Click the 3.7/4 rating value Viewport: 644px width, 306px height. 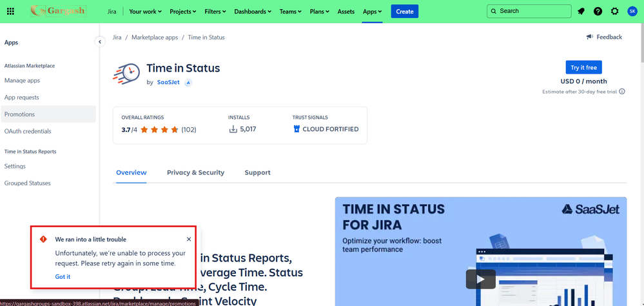point(130,130)
